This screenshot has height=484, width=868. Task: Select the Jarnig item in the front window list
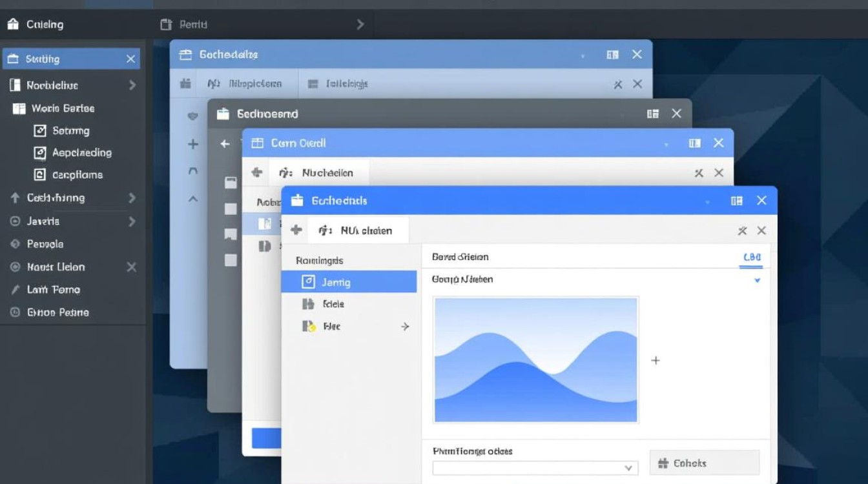tap(349, 282)
